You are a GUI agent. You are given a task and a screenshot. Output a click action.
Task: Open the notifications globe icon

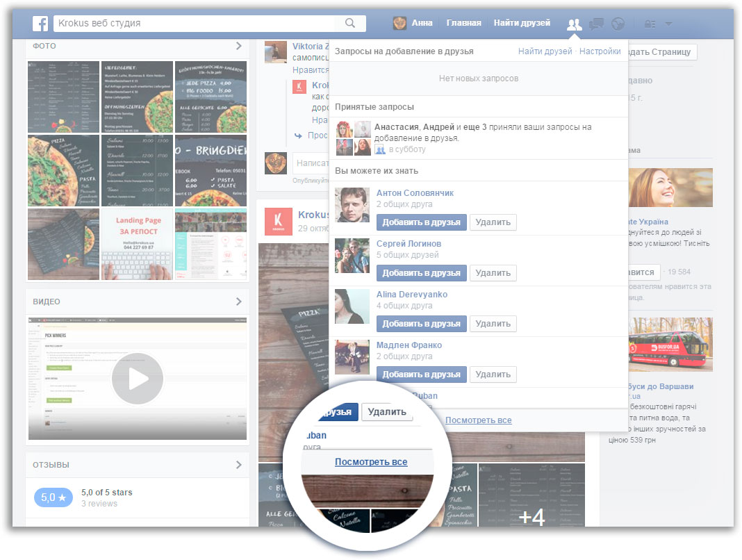[618, 23]
